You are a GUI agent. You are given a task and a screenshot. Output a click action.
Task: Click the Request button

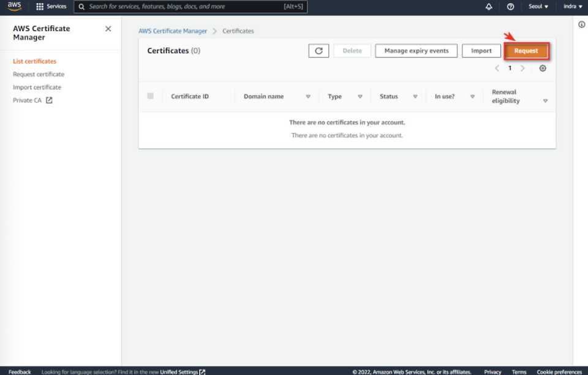coord(526,51)
